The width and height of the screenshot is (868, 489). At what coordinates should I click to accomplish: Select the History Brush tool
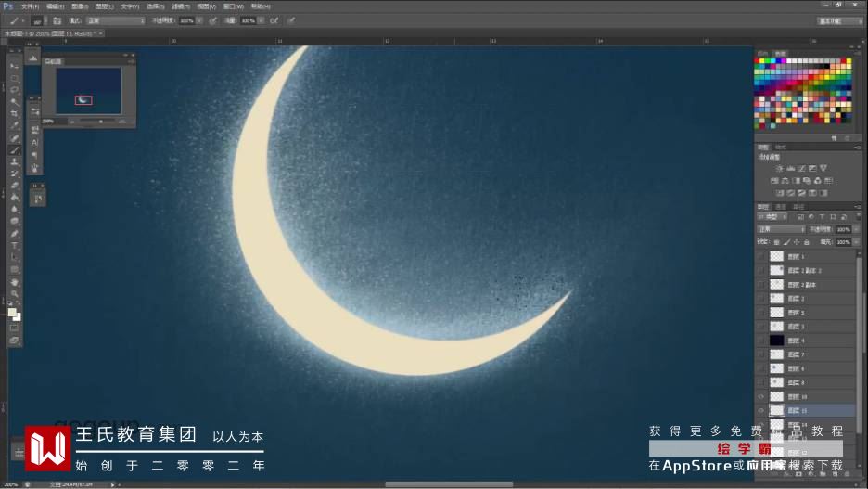(x=15, y=174)
